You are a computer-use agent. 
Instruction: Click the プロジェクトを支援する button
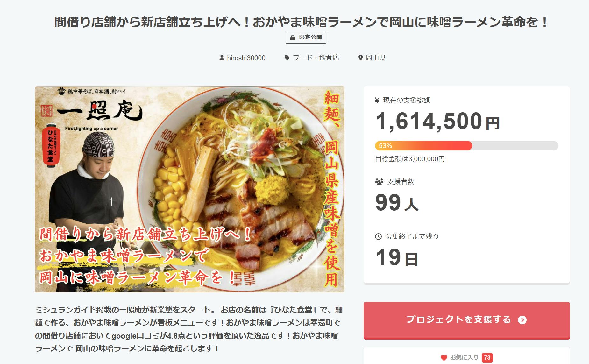click(x=466, y=320)
